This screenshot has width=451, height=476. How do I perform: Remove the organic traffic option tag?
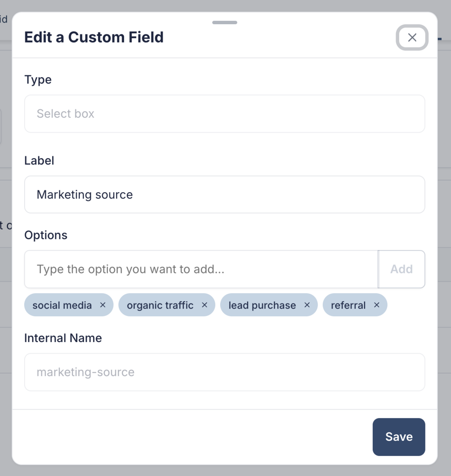click(x=204, y=305)
